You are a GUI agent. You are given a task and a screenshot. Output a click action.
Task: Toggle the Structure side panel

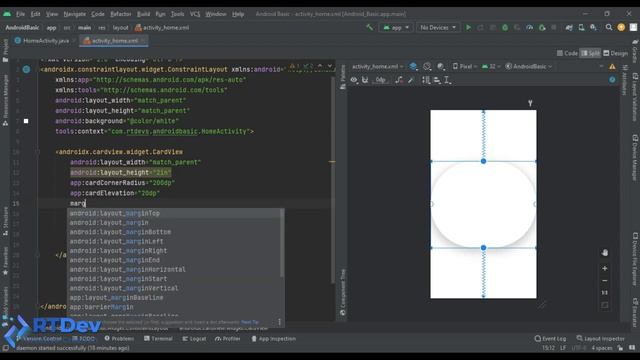click(5, 221)
